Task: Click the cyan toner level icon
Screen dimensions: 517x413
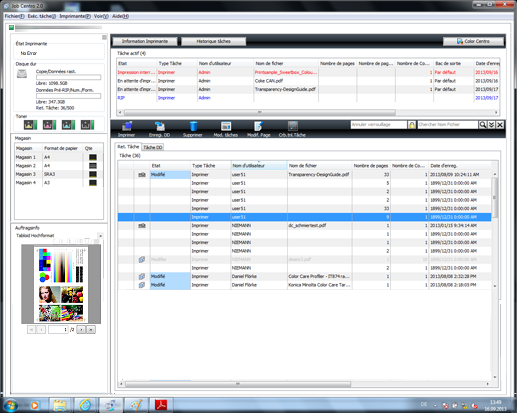Action: [x=68, y=125]
